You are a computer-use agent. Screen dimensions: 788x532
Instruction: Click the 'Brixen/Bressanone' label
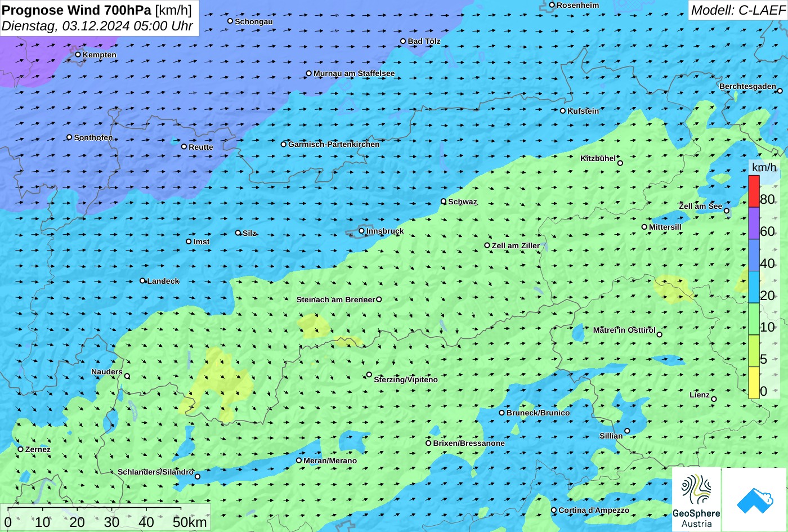(x=469, y=443)
